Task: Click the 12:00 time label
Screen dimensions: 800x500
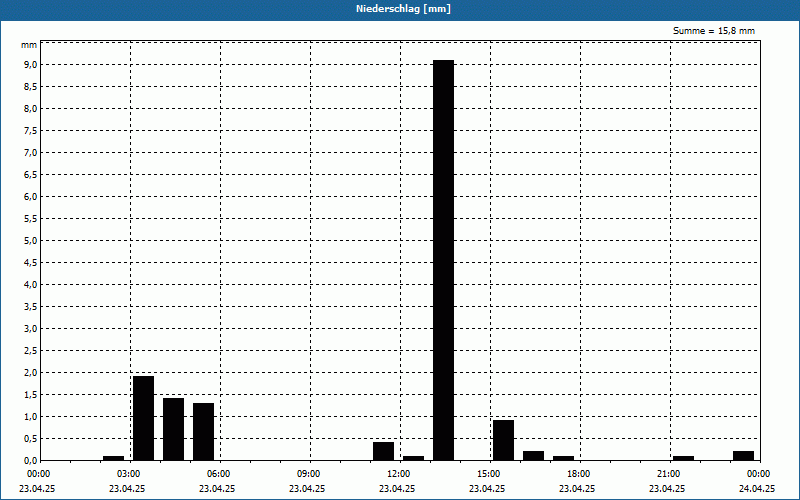Action: [398, 474]
